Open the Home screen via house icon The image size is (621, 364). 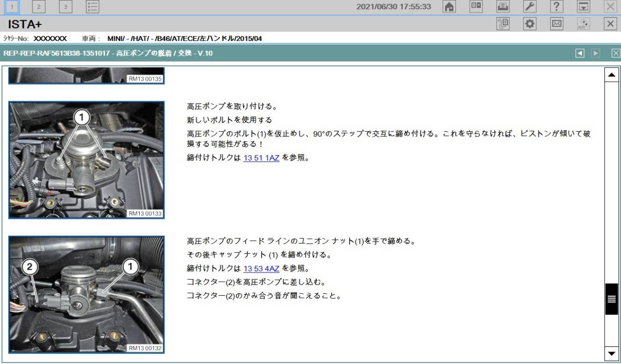click(449, 7)
